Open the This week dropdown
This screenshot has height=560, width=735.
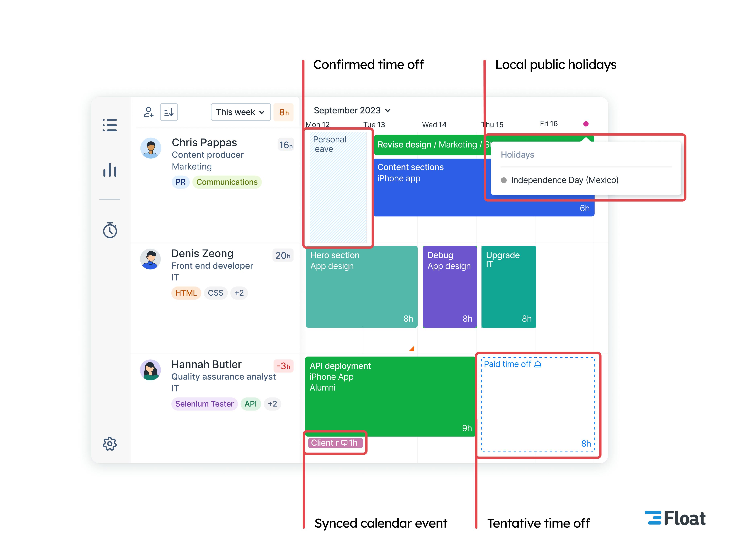pos(241,112)
